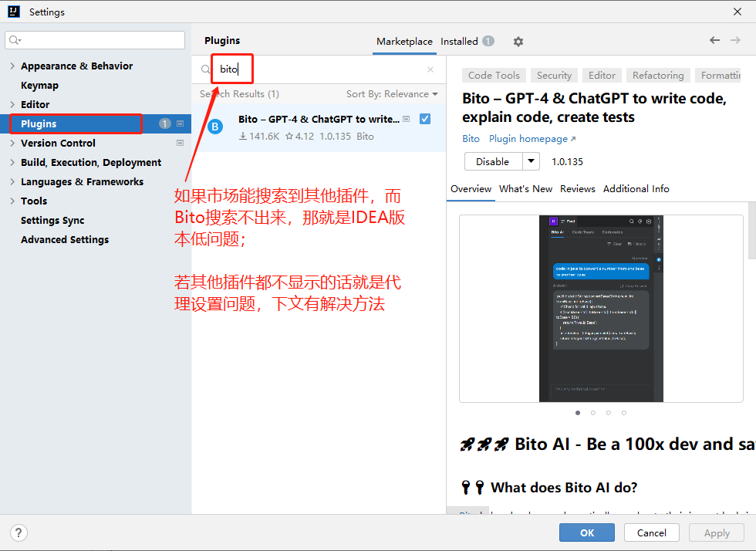Open the Sort By Relevance dropdown
Image resolution: width=756 pixels, height=551 pixels.
coord(392,94)
